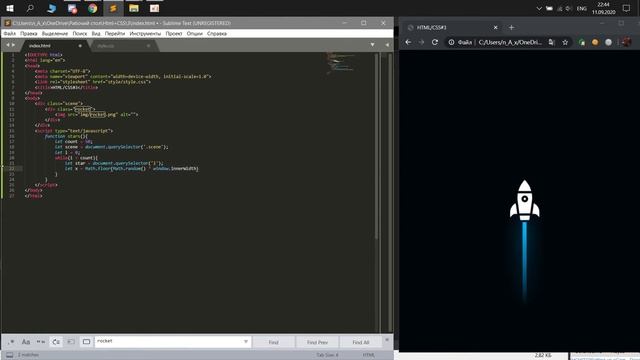Open the Справка menu
This screenshot has height=360, width=640.
click(x=217, y=33)
